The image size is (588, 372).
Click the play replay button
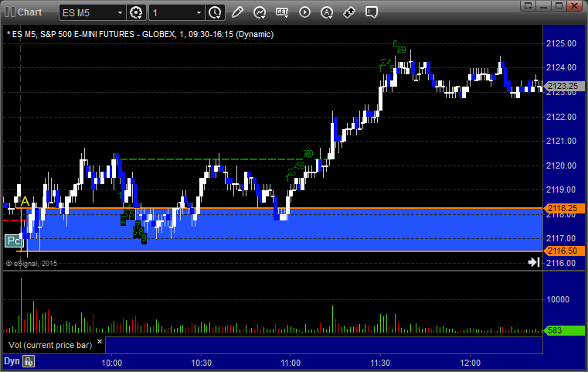click(x=304, y=12)
